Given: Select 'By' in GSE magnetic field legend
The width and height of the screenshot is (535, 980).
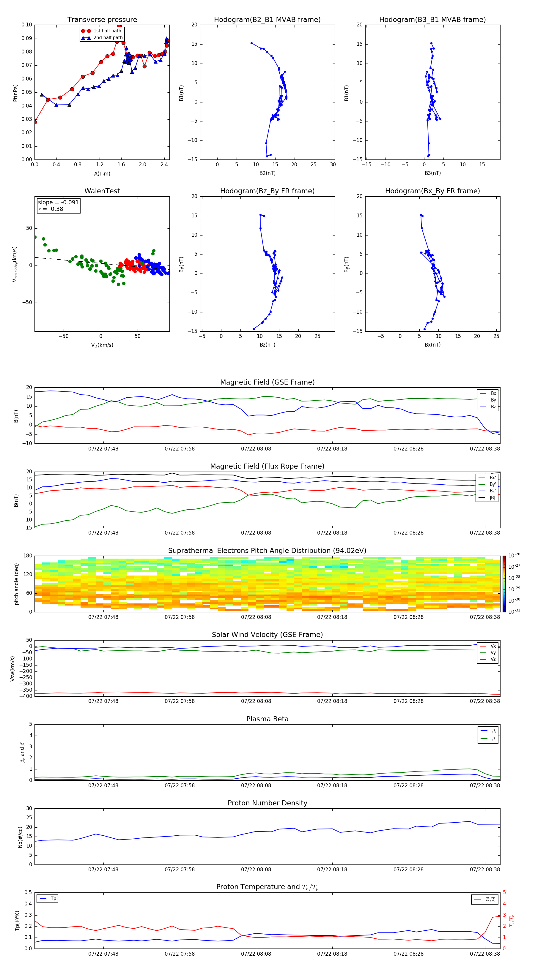Looking at the screenshot, I should coord(488,400).
